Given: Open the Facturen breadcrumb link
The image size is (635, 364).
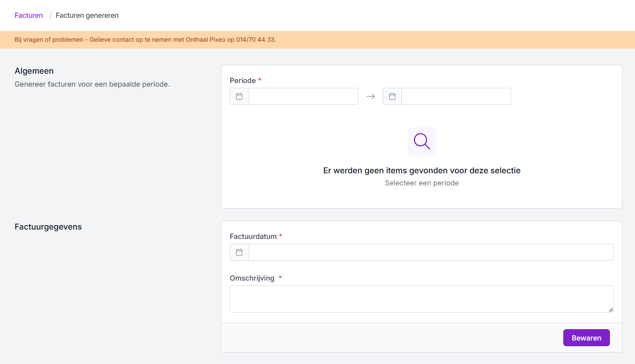Looking at the screenshot, I should point(29,15).
